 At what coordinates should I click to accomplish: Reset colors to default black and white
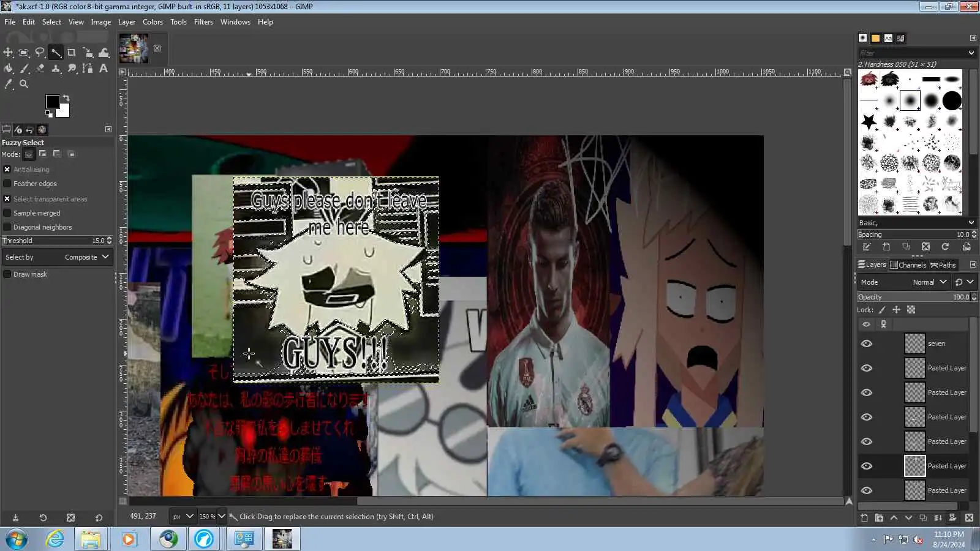[48, 114]
